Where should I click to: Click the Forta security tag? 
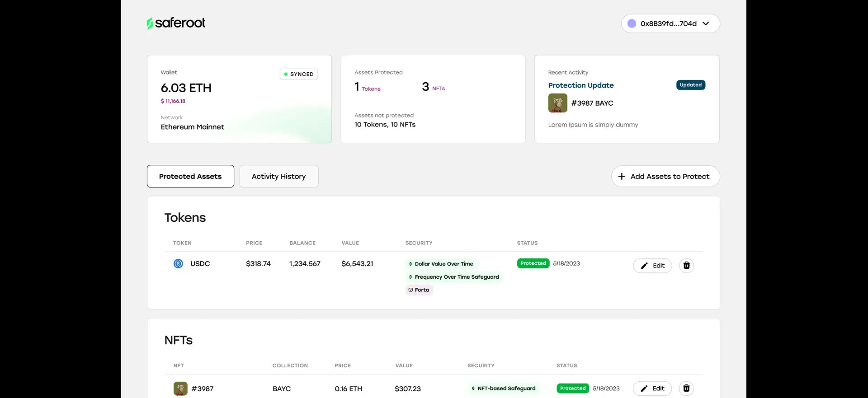419,290
